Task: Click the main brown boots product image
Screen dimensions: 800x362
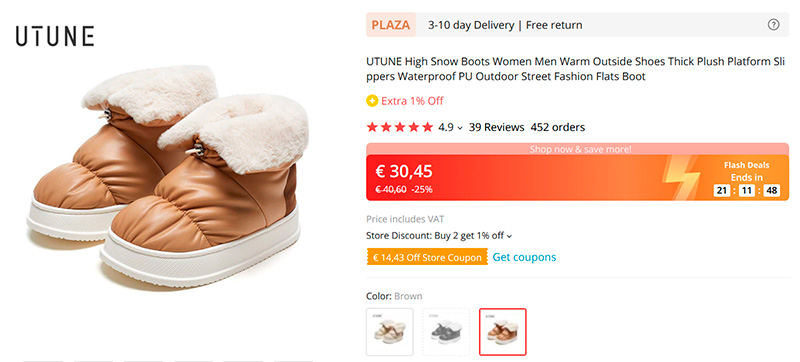Action: click(169, 176)
